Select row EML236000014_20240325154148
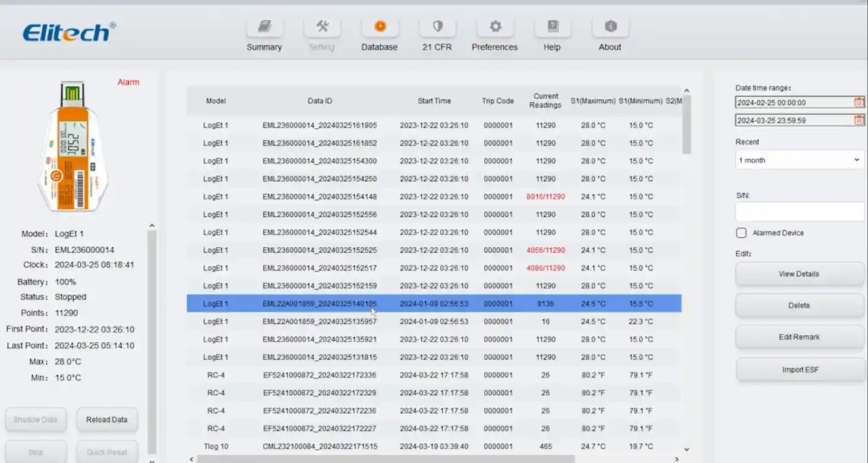Viewport: 868px width, 463px height. coord(434,197)
